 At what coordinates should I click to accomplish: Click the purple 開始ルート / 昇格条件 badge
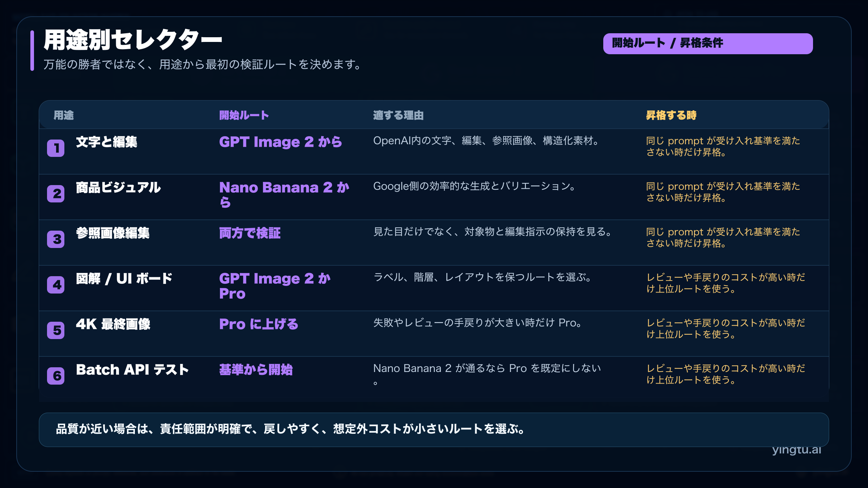(708, 43)
